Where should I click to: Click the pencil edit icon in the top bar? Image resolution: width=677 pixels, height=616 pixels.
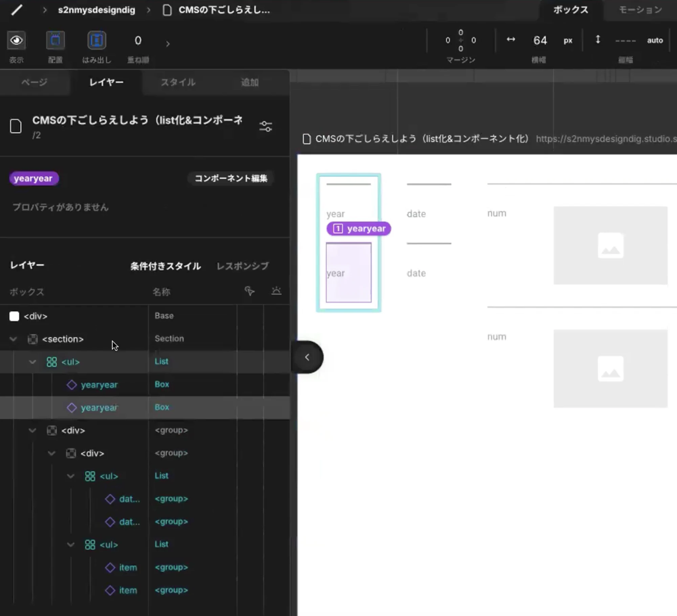pos(16,10)
